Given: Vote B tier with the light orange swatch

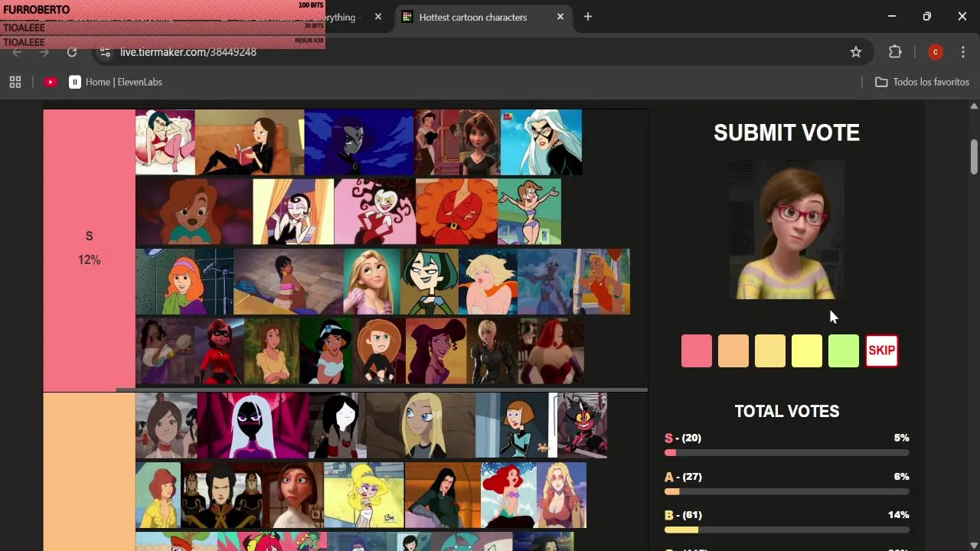Looking at the screenshot, I should click(770, 351).
